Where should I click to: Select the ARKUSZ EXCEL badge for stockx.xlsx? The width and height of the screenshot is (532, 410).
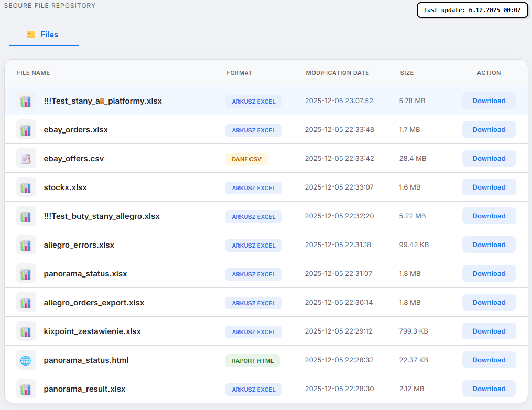click(x=253, y=187)
